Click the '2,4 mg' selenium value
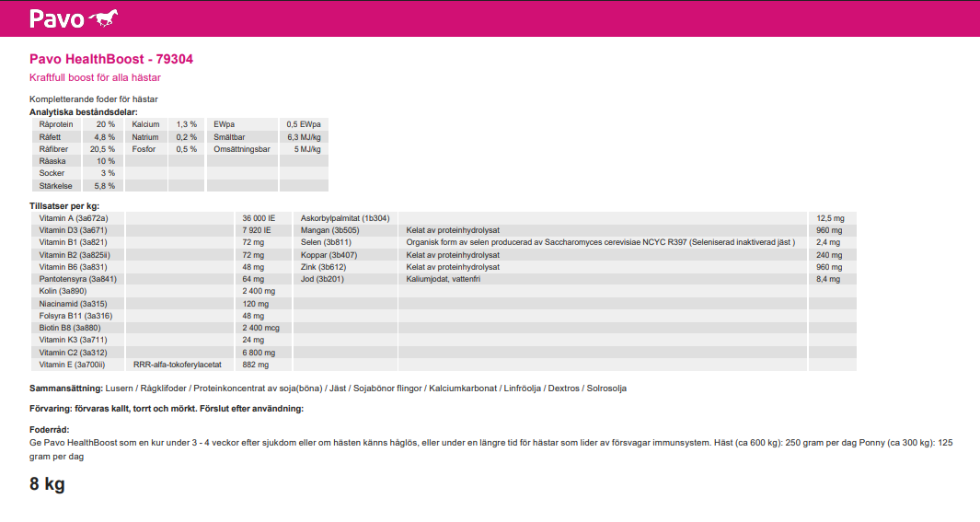 (828, 242)
